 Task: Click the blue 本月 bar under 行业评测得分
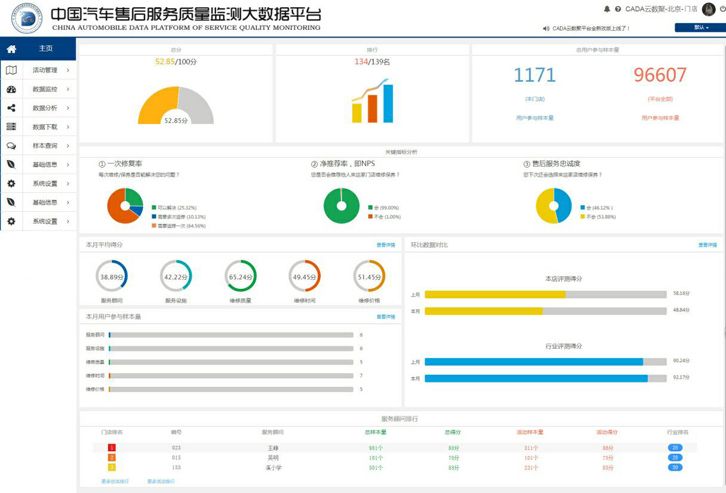536,379
